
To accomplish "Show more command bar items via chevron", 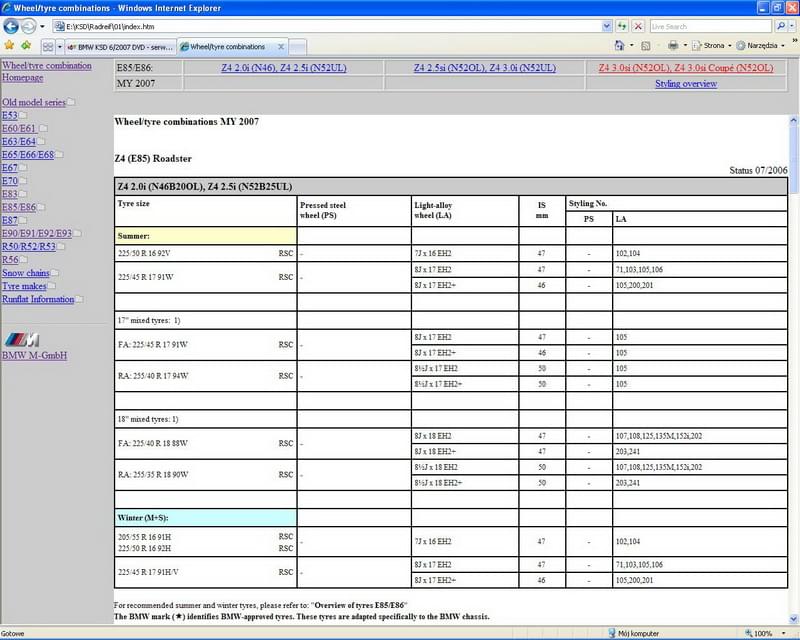I will tap(794, 40).
